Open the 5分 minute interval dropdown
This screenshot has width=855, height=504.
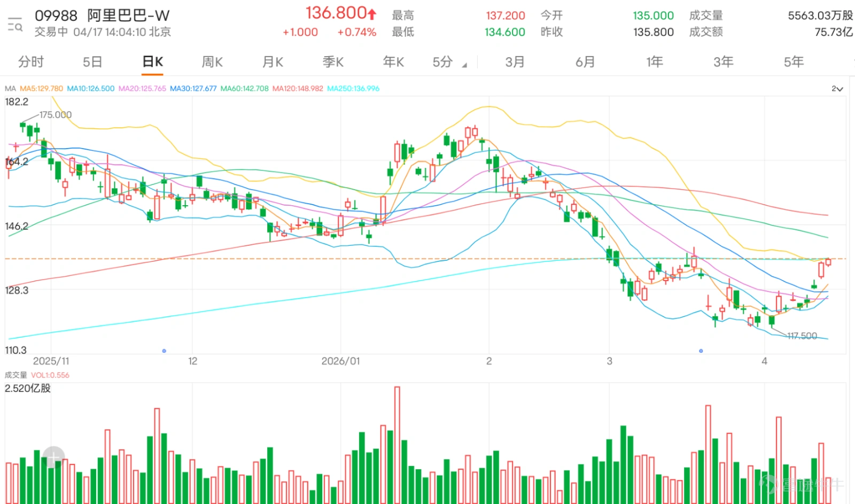tap(449, 62)
